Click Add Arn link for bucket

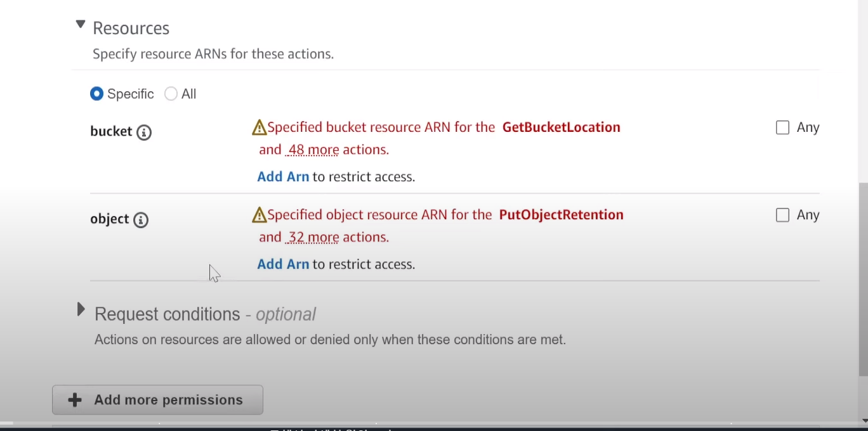pyautogui.click(x=283, y=177)
